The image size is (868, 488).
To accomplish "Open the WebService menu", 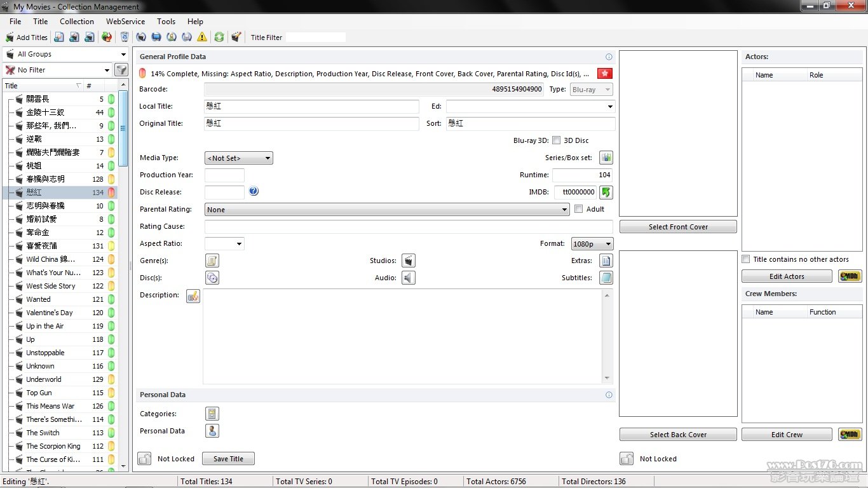I will 125,22.
